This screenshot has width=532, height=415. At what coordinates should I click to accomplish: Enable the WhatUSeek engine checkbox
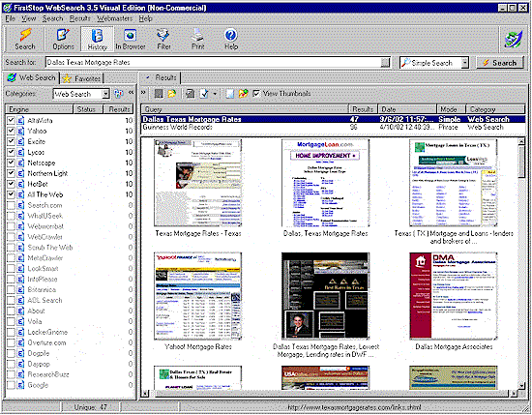pyautogui.click(x=11, y=216)
